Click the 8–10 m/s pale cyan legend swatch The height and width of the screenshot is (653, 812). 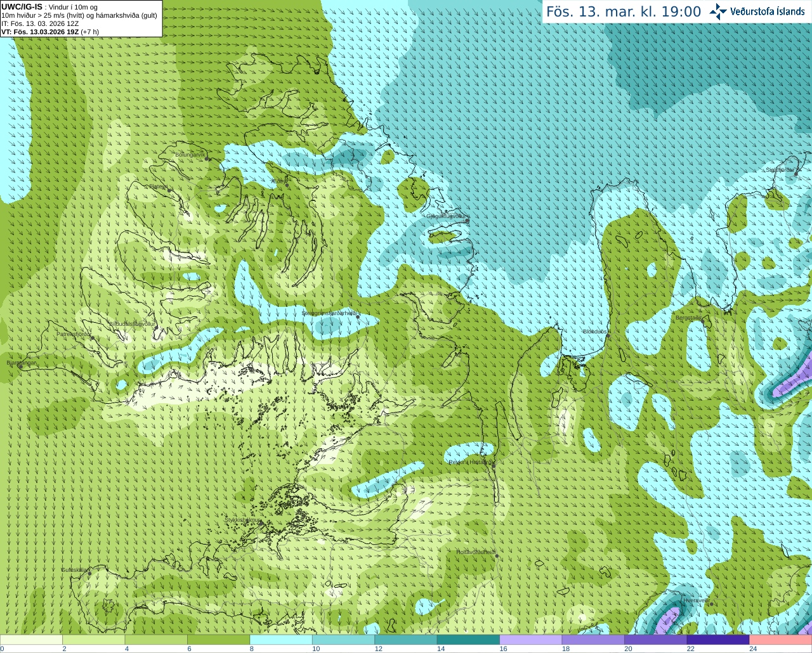[281, 640]
